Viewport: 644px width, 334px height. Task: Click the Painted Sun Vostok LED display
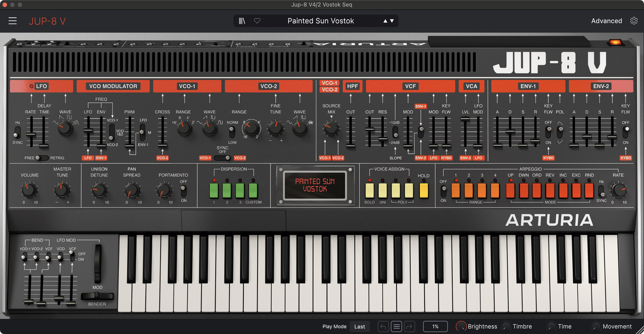click(x=315, y=185)
